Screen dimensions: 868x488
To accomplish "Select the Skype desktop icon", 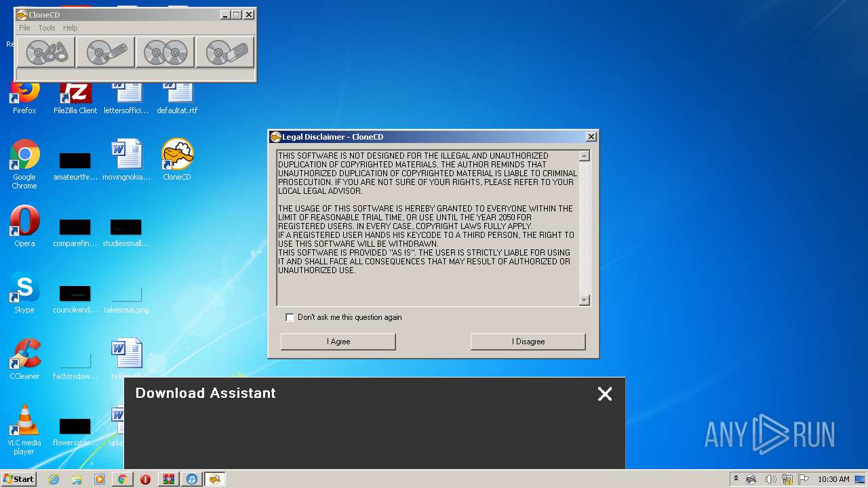I will [24, 293].
